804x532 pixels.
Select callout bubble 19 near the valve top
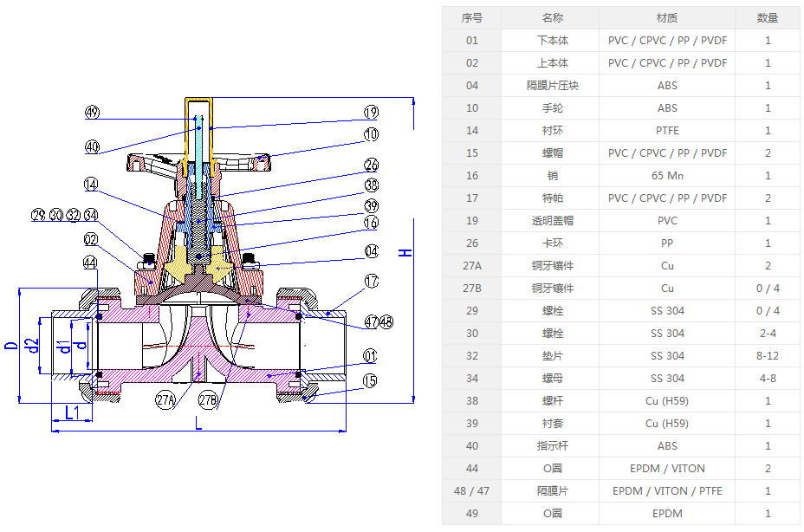click(x=371, y=113)
